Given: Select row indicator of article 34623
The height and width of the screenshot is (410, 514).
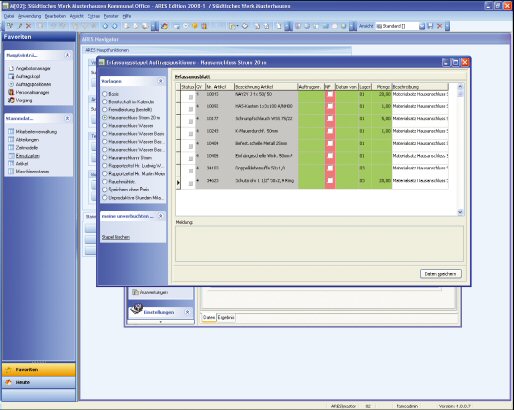Looking at the screenshot, I should point(178,183).
